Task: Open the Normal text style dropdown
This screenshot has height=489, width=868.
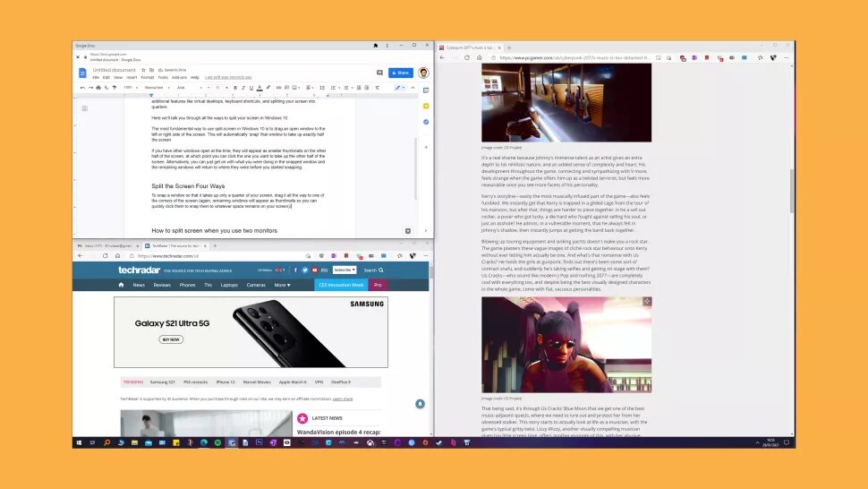Action: 156,88
